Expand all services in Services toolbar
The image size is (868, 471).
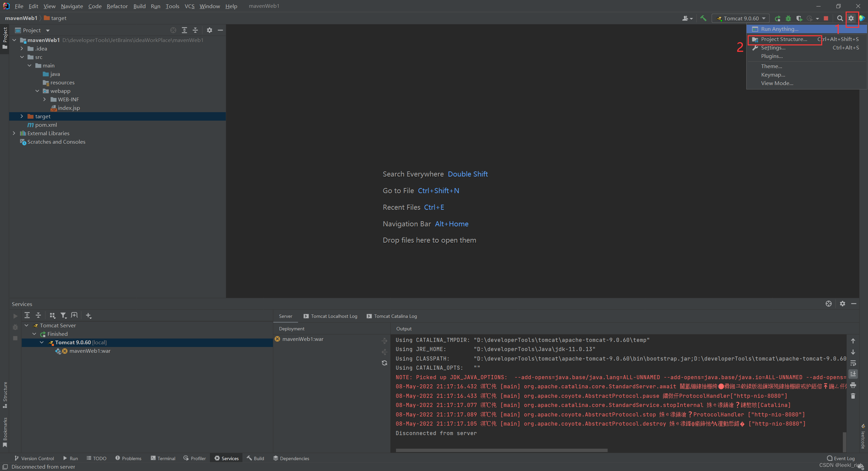point(27,315)
